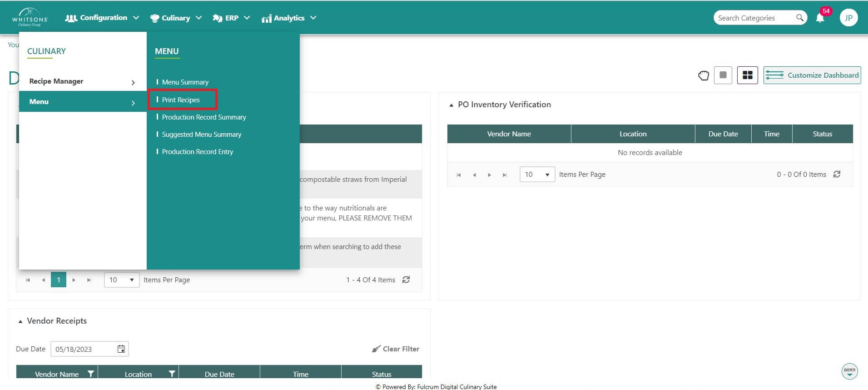This screenshot has height=390, width=868.
Task: Refresh the PO Inventory Verification grid
Action: (x=837, y=174)
